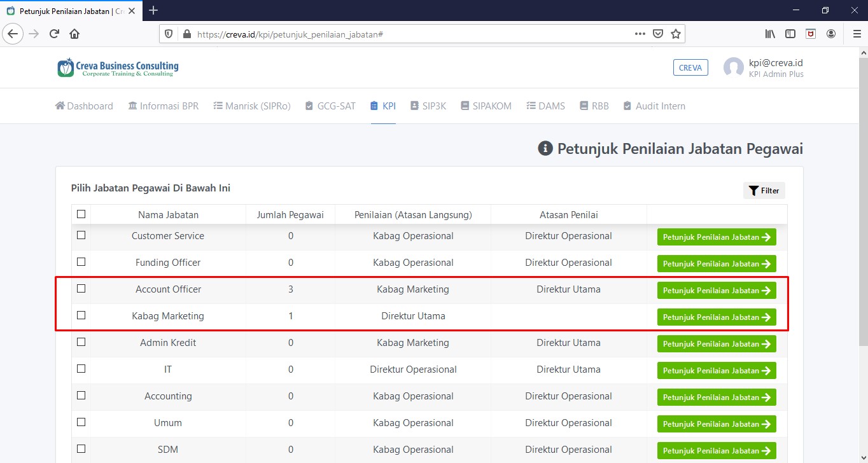This screenshot has width=868, height=463.
Task: Check the SDM row checkbox
Action: 81,449
